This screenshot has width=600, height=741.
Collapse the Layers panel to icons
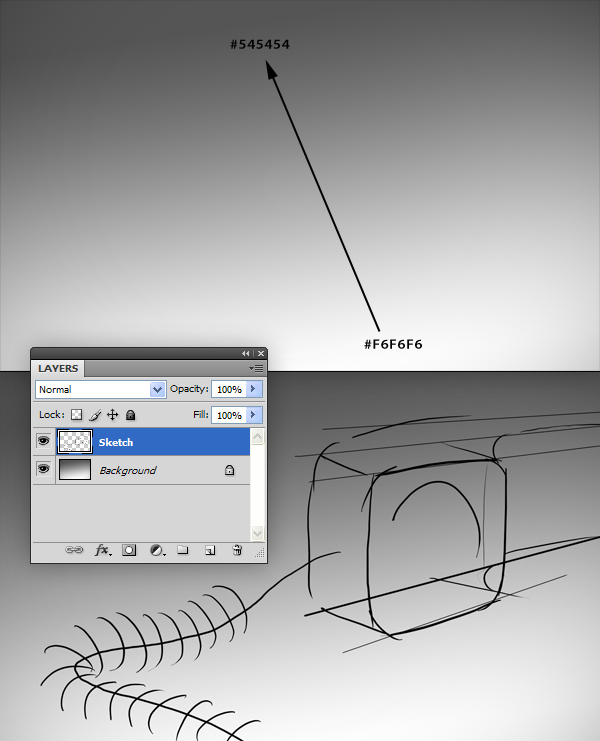coord(246,353)
